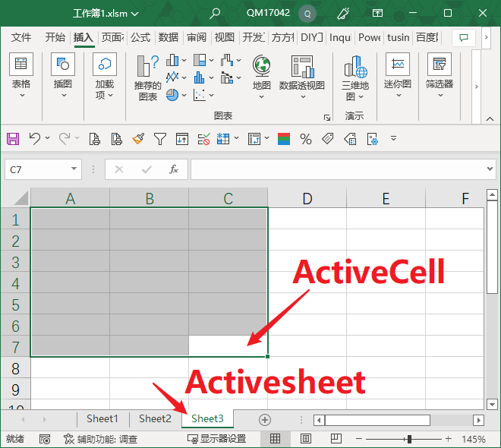
Task: Expand the Name Box dropdown arrow
Action: click(x=74, y=169)
